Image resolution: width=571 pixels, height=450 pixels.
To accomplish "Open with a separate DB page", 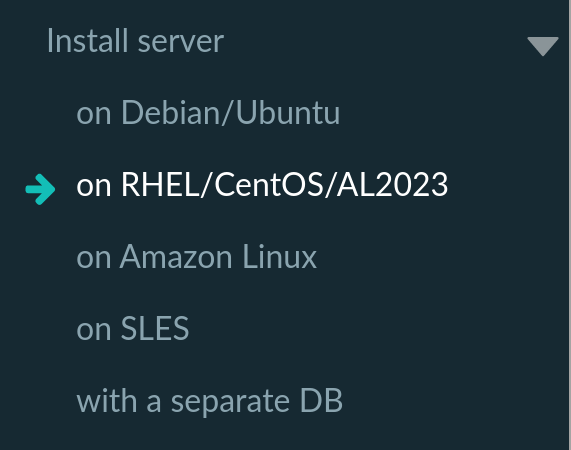I will click(210, 400).
